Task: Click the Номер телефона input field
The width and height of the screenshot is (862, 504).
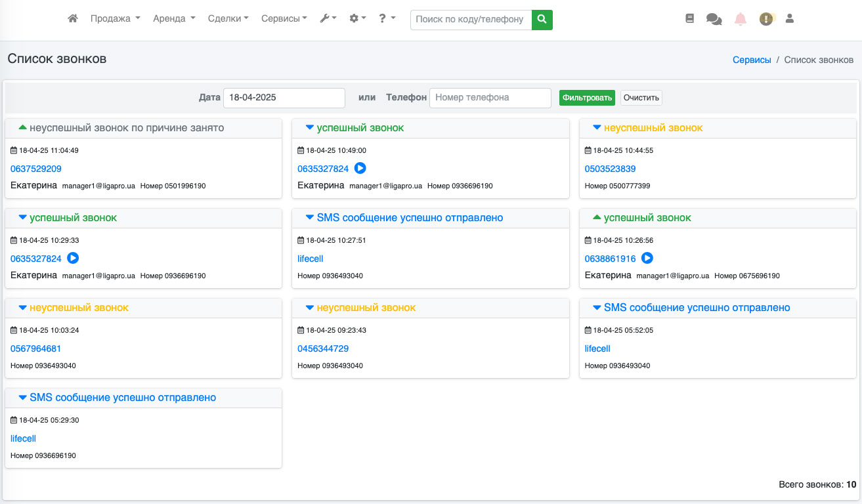Action: coord(490,98)
